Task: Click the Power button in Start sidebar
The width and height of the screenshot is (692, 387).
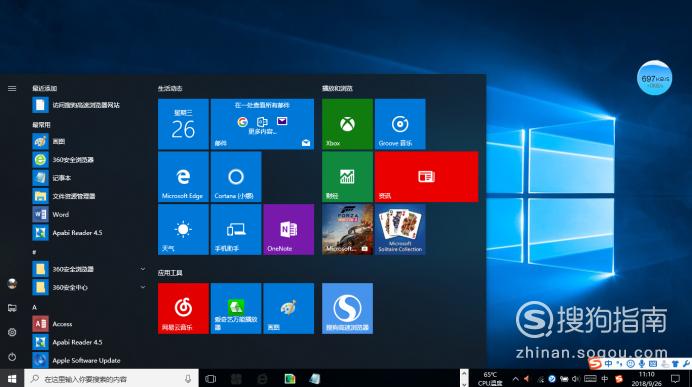Action: [x=12, y=357]
